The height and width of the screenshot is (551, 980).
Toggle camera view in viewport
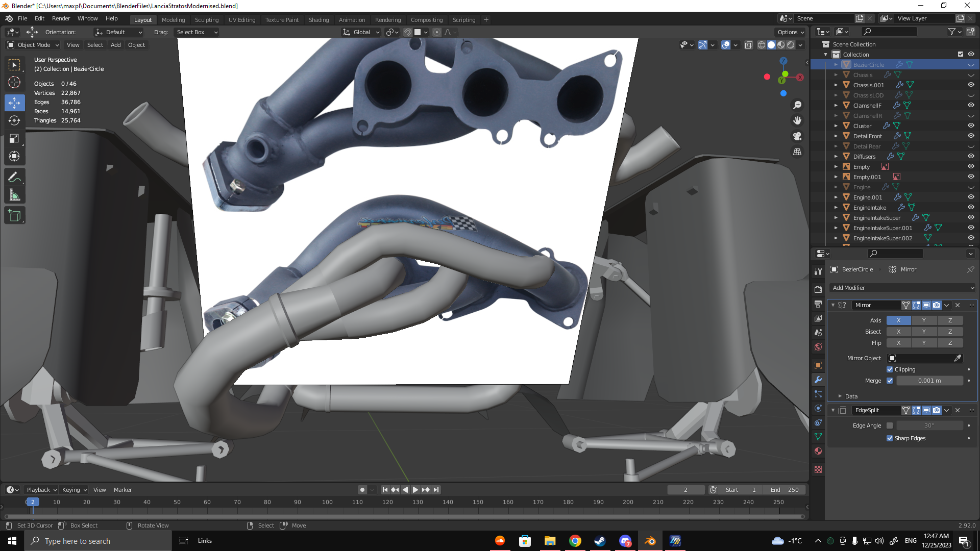pos(797,136)
